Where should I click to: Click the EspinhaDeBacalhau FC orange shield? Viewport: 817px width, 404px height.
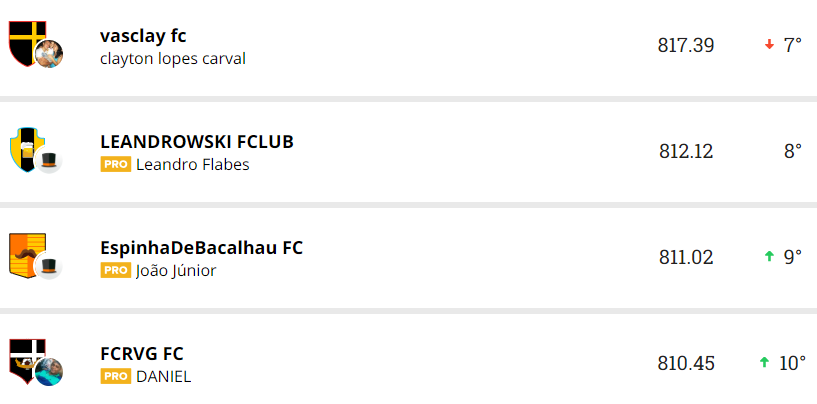point(26,252)
